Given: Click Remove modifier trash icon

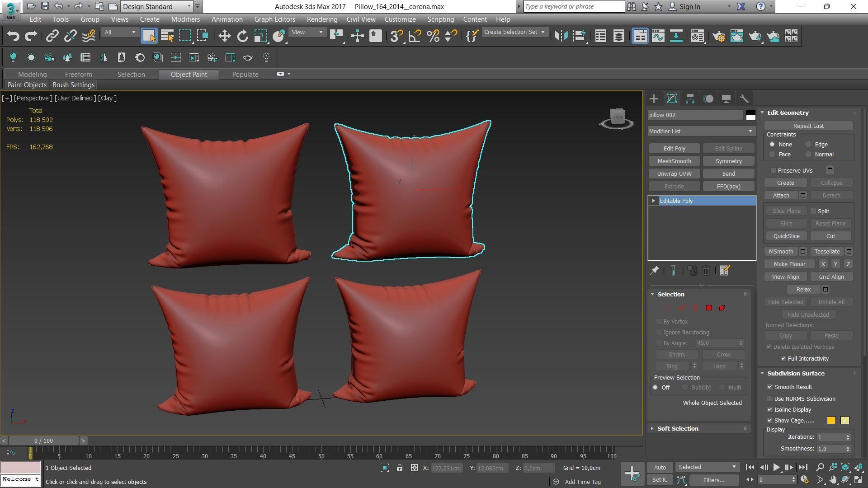Looking at the screenshot, I should tap(706, 271).
